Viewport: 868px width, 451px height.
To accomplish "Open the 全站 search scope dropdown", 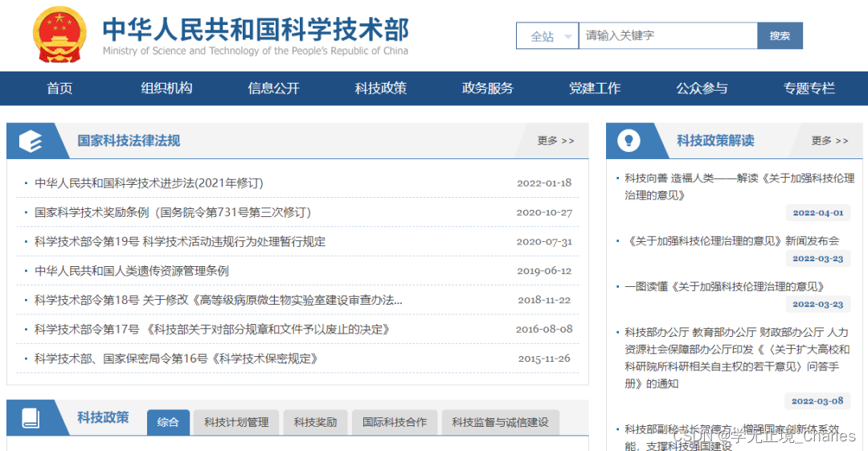I will (x=547, y=36).
